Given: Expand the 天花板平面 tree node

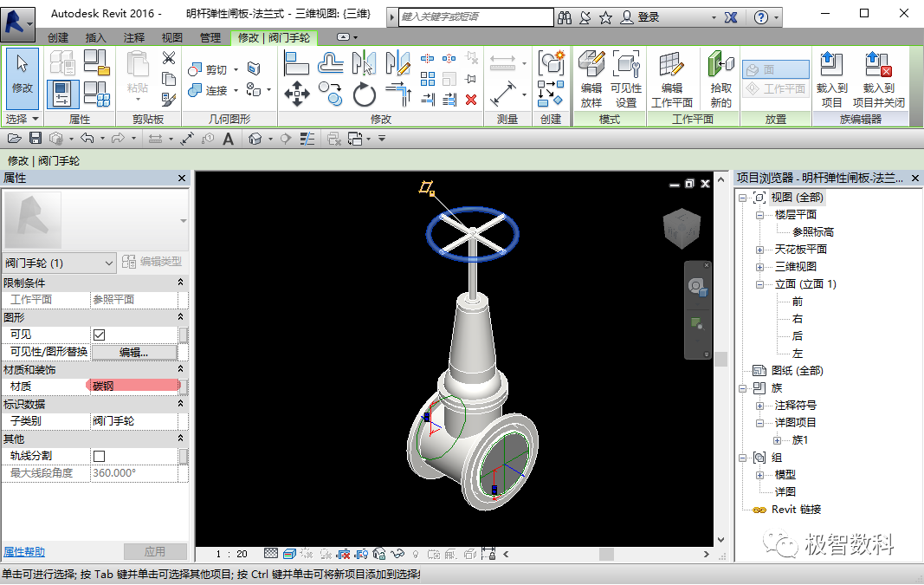Looking at the screenshot, I should (760, 250).
